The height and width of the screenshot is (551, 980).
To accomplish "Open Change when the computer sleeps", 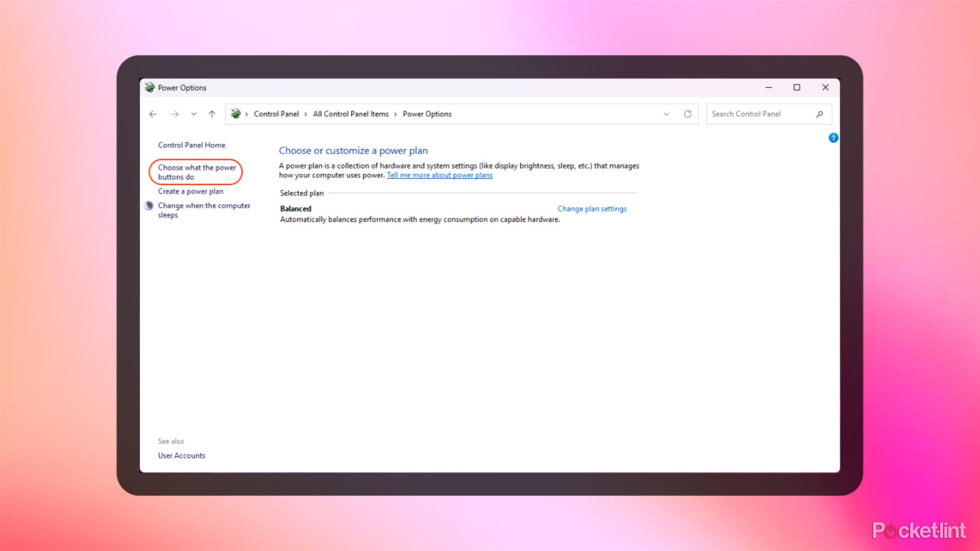I will click(x=204, y=210).
